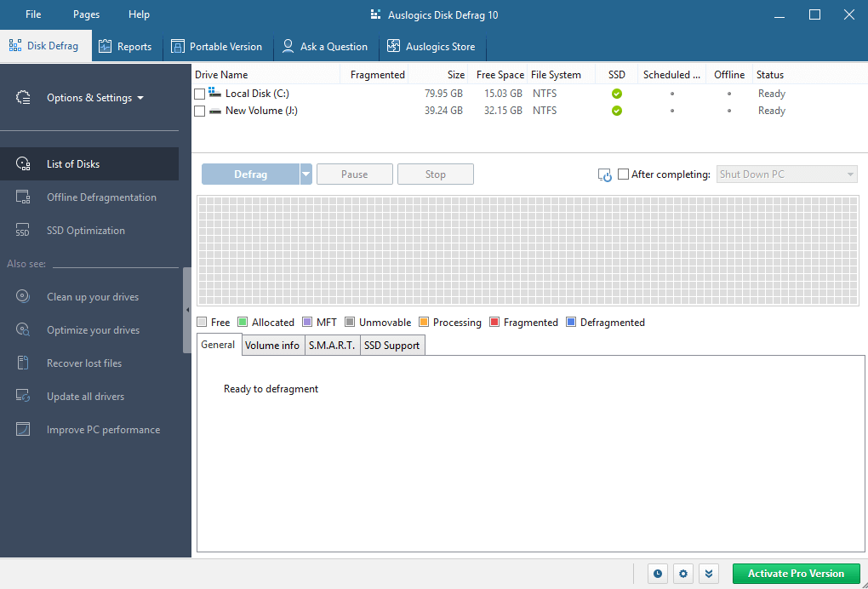This screenshot has height=589, width=868.
Task: Click the Activate Pro Version button
Action: (796, 573)
